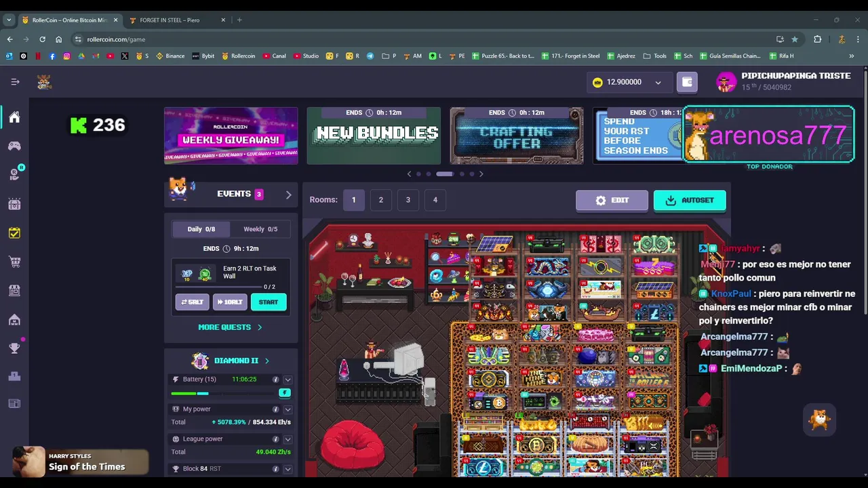Open the Ajedrez bookmark

(x=620, y=56)
